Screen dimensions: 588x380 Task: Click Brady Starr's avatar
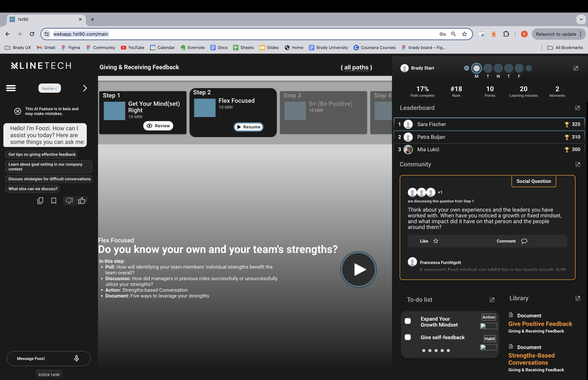404,68
